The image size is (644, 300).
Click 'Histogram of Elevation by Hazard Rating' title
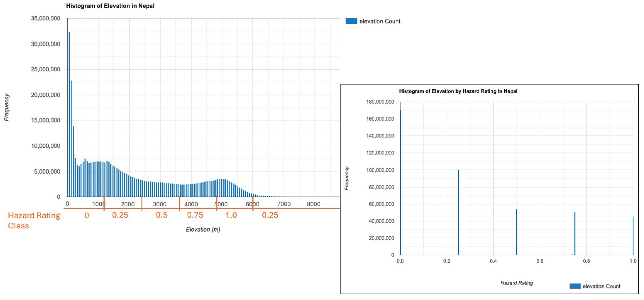coord(458,91)
